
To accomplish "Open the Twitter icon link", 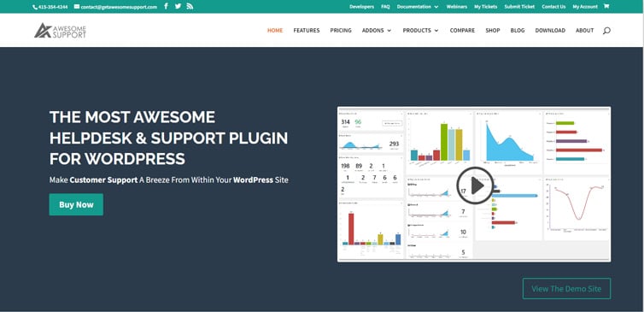I will tap(178, 7).
